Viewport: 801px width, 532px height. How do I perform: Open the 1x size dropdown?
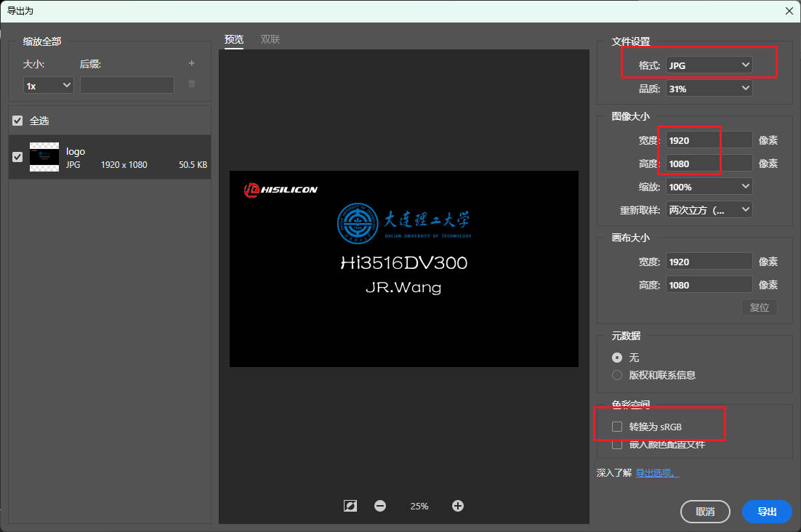tap(49, 86)
